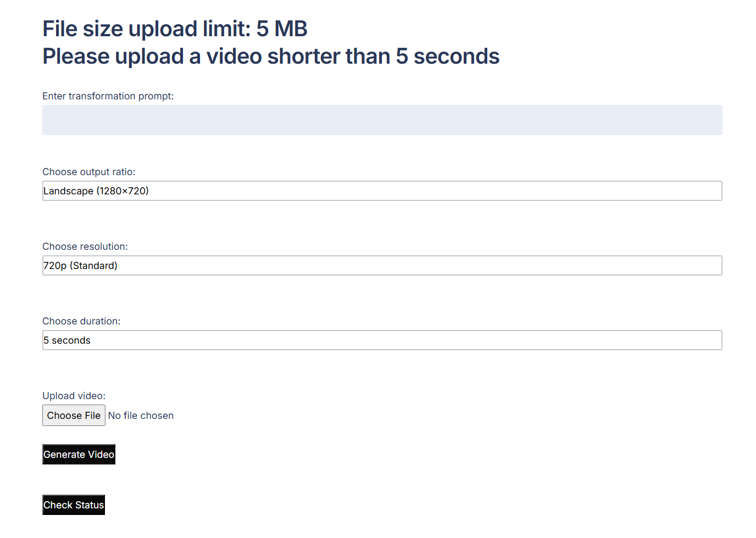Click the '5 seconds' duration selector

(x=382, y=340)
